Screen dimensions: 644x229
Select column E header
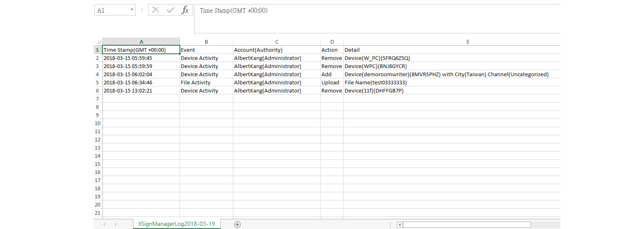(468, 42)
